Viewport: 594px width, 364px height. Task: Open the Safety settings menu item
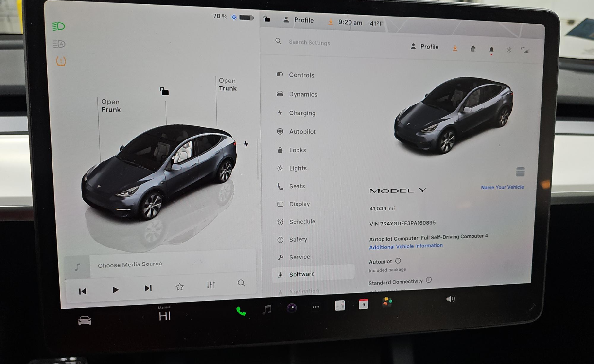click(x=297, y=240)
